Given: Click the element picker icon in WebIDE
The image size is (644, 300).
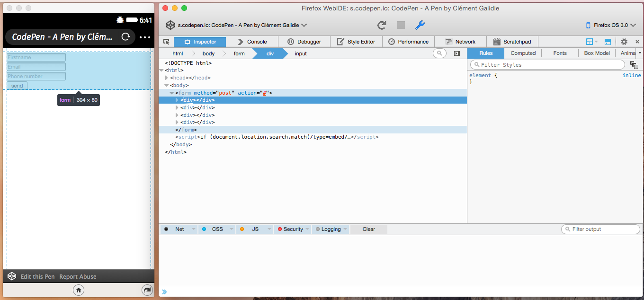Looking at the screenshot, I should pyautogui.click(x=166, y=42).
